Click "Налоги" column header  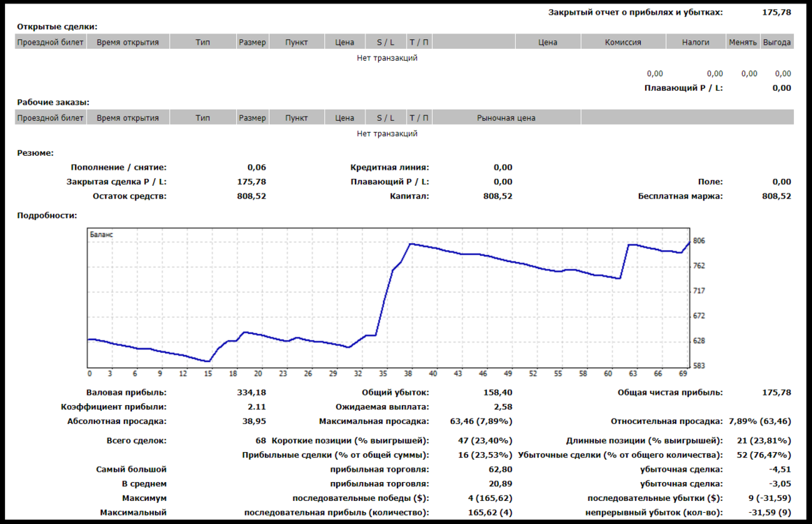click(x=695, y=43)
